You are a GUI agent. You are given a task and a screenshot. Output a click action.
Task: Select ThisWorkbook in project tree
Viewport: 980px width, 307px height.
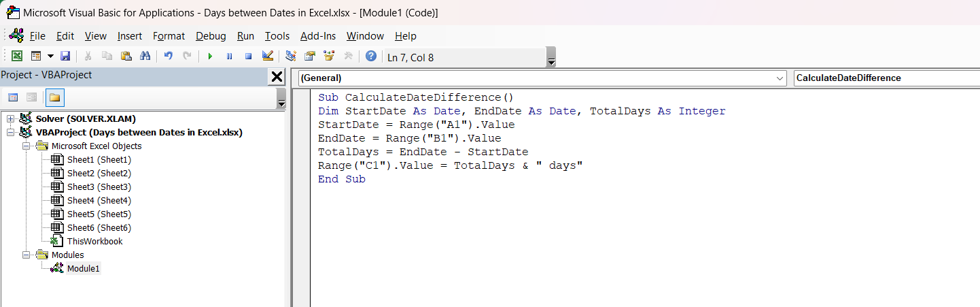95,242
